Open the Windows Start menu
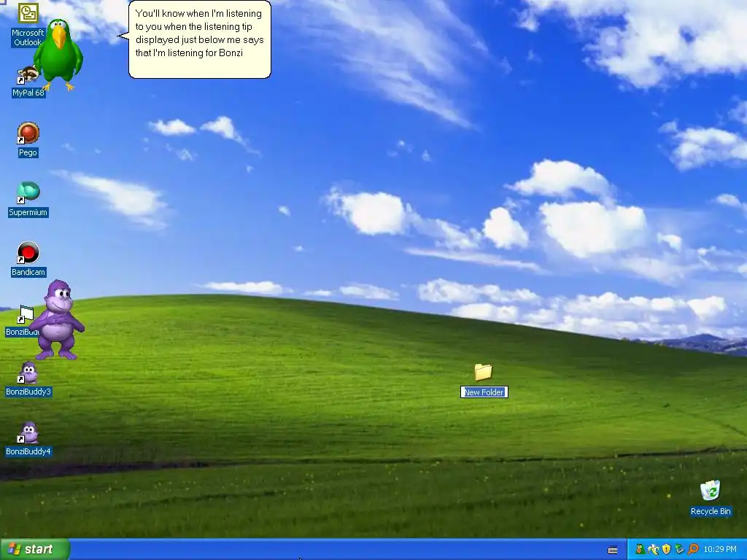This screenshot has height=560, width=747. (35, 549)
